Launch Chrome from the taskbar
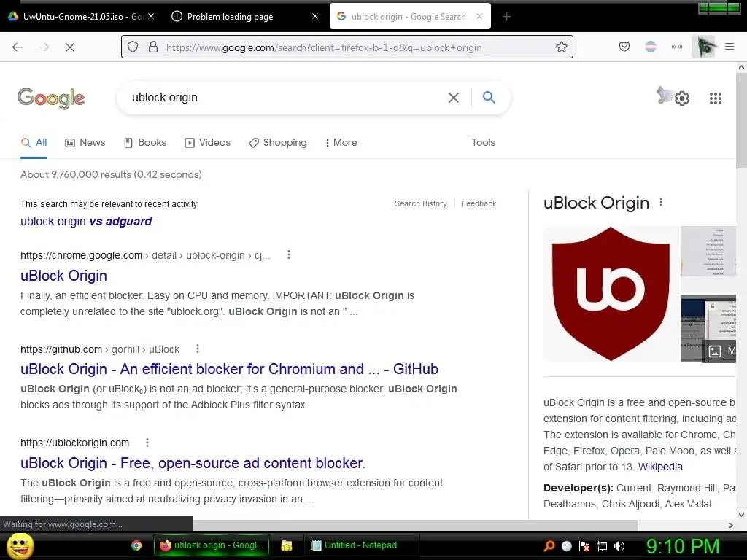The width and height of the screenshot is (747, 560). click(136, 545)
